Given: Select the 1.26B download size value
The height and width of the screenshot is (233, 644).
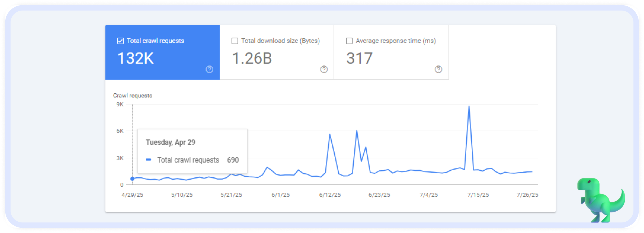Looking at the screenshot, I should pyautogui.click(x=252, y=58).
